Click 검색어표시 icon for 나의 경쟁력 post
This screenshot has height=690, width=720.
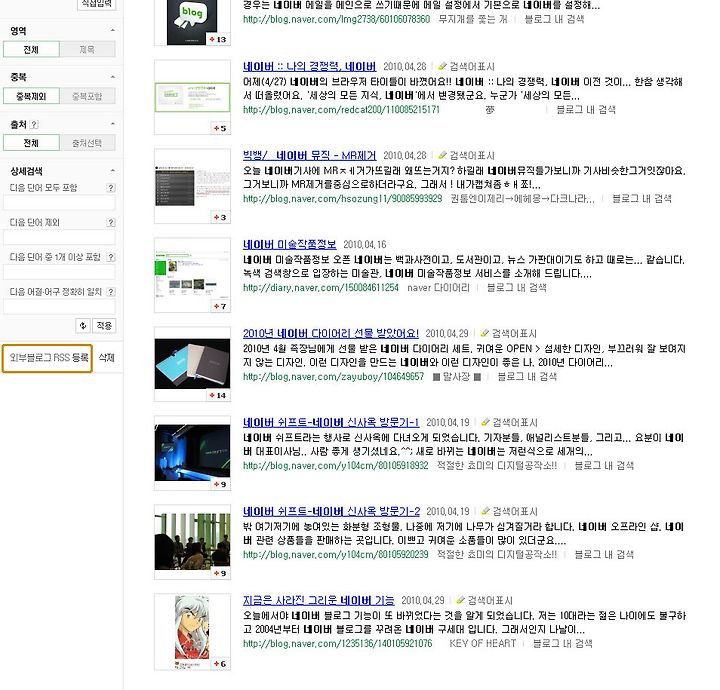click(x=467, y=67)
